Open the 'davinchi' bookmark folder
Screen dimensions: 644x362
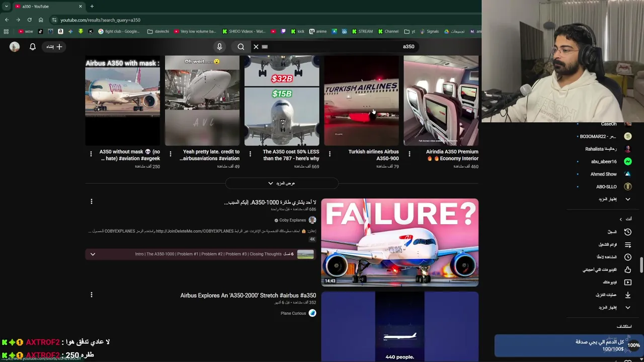click(x=158, y=31)
